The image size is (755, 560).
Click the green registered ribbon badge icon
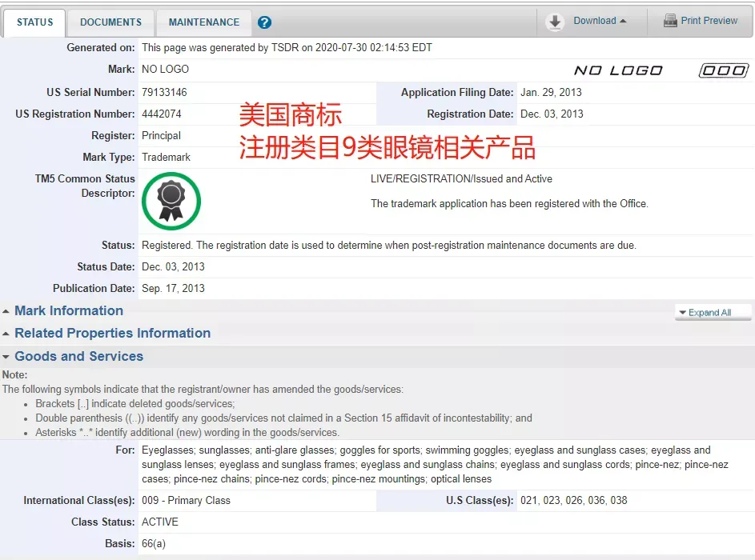(x=171, y=201)
